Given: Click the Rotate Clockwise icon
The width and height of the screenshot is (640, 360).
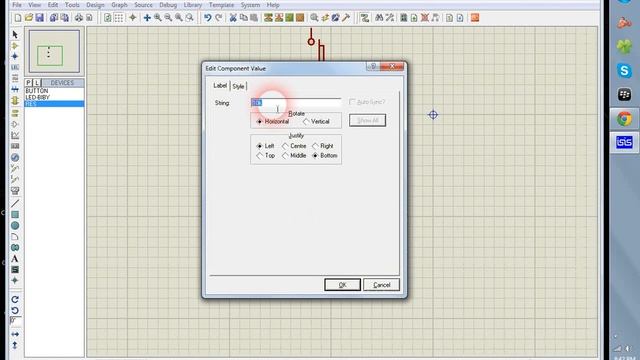Looking at the screenshot, I should click(x=15, y=300).
